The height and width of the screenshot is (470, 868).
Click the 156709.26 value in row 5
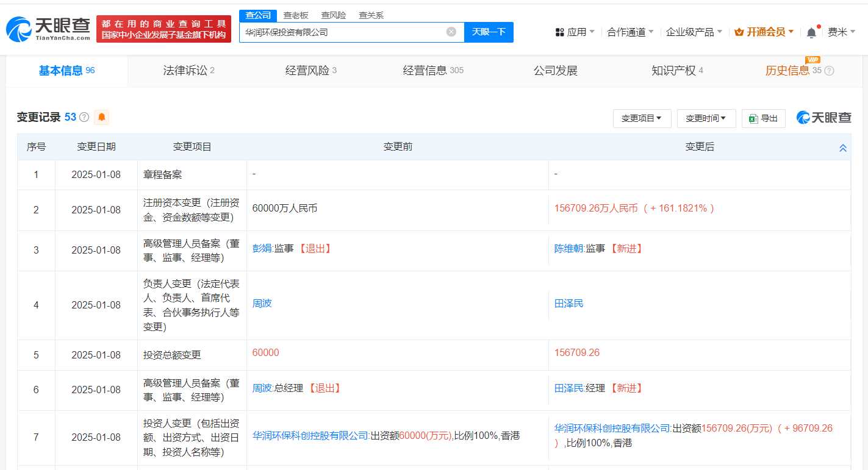tap(577, 352)
